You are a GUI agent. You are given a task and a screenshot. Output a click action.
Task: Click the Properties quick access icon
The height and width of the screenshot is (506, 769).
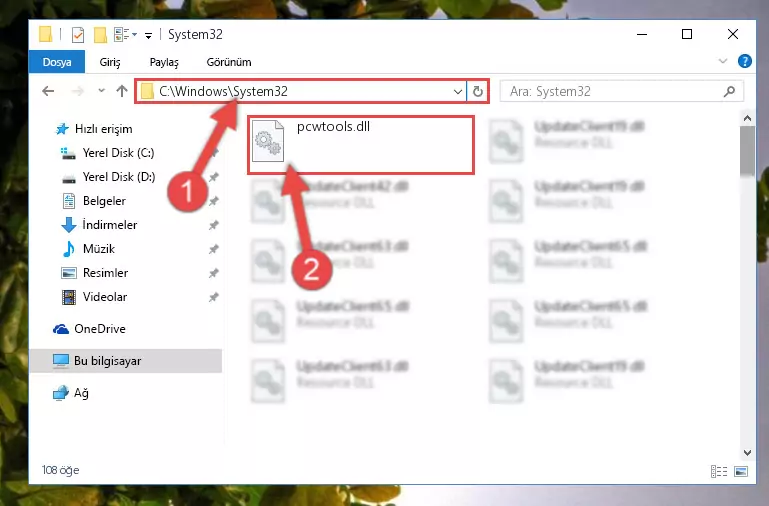tap(77, 35)
